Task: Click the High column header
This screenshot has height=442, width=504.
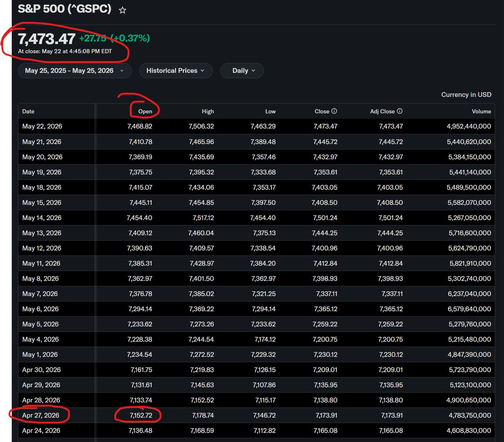Action: coord(207,111)
